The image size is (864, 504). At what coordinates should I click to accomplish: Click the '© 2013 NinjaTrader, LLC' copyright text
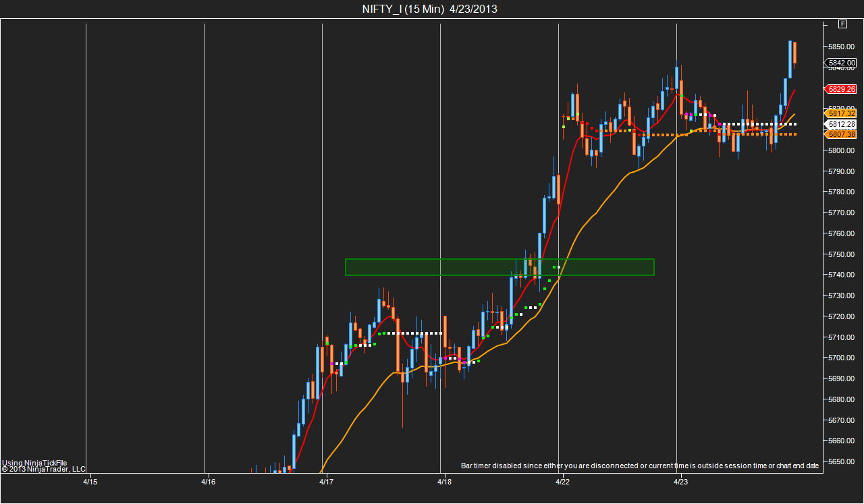[x=44, y=469]
